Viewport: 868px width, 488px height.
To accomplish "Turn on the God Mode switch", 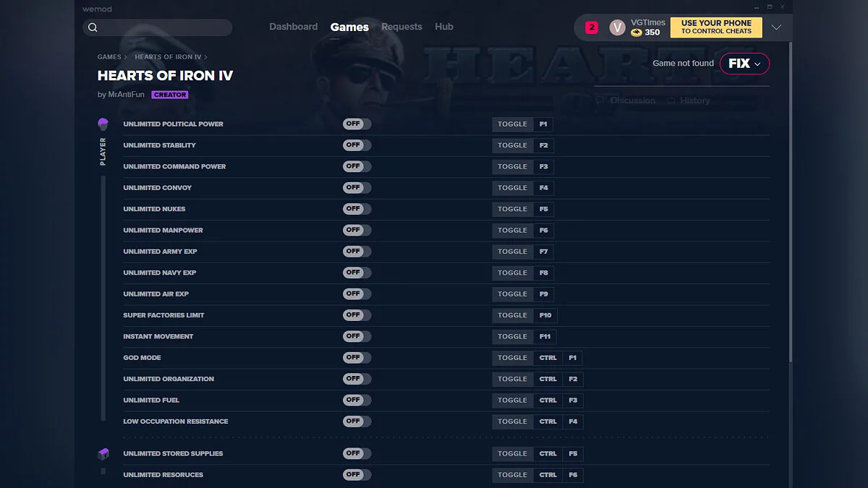I will tap(357, 358).
